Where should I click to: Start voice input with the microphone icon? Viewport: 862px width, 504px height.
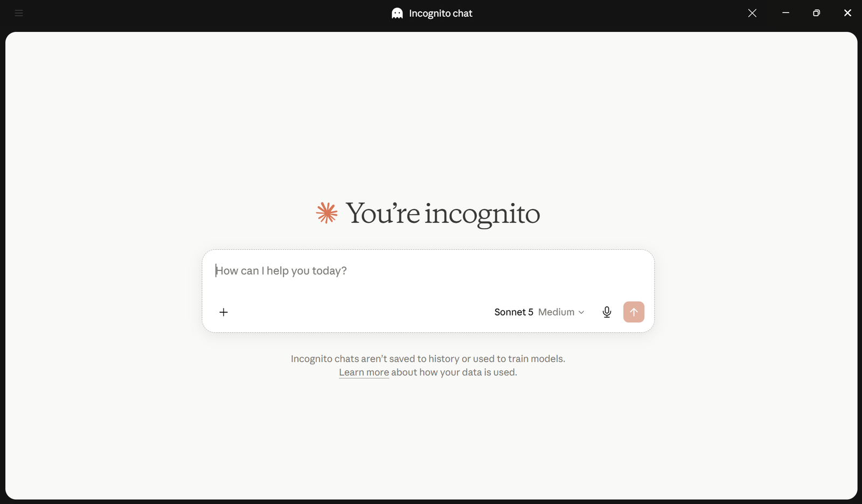pyautogui.click(x=607, y=312)
